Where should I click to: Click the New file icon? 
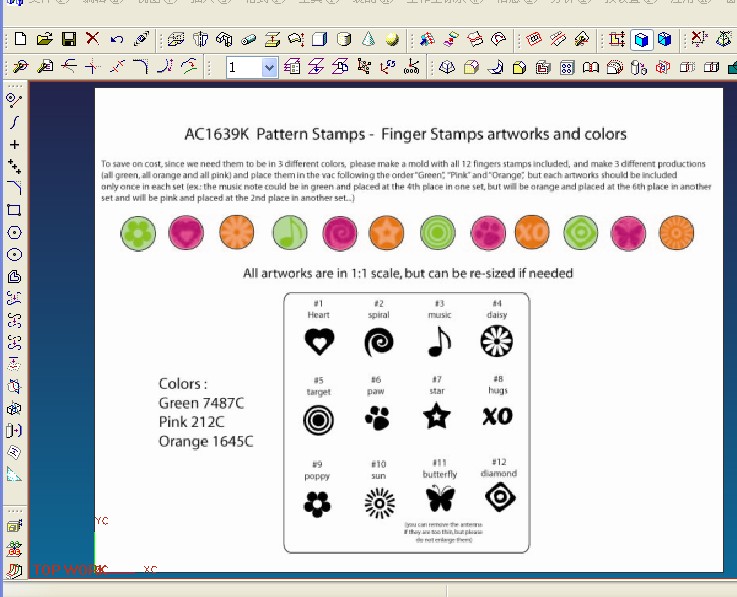20,39
